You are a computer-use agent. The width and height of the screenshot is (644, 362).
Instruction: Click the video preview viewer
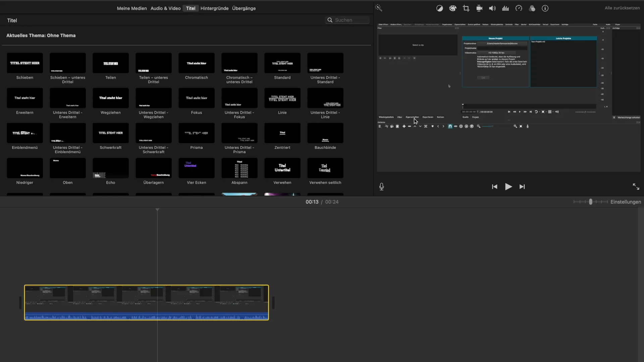click(x=509, y=97)
